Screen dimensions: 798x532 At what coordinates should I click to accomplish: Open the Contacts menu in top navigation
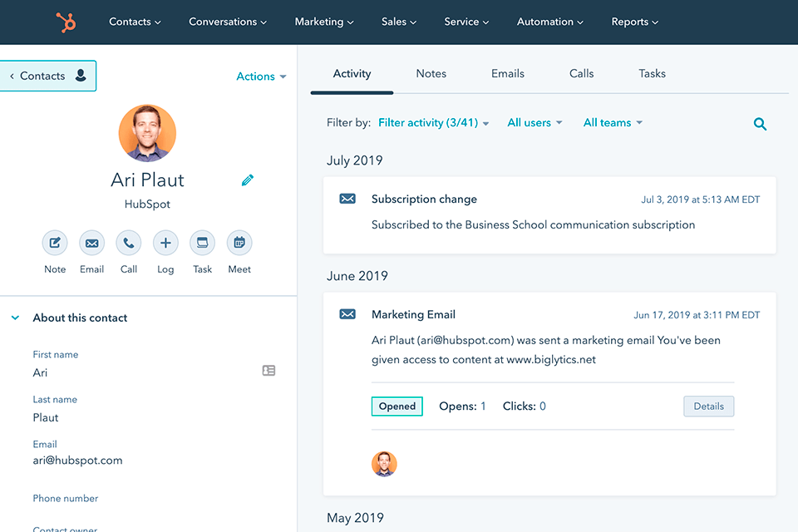(135, 22)
